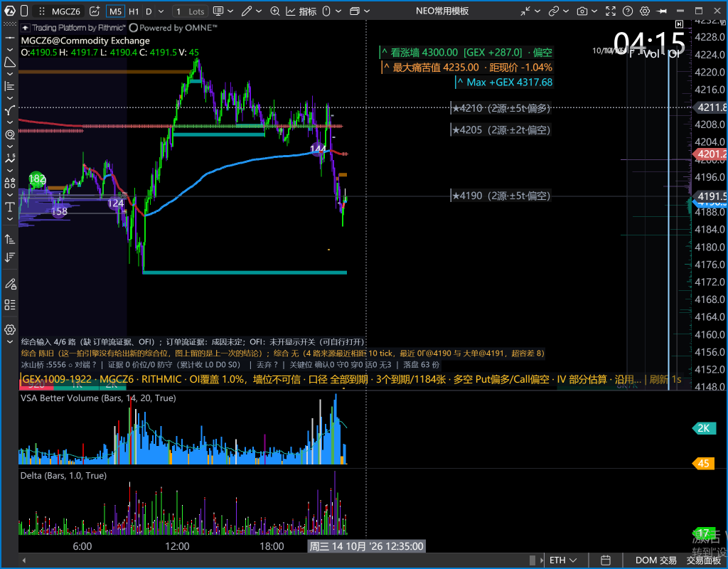Click the current price tag 4191.5
The width and height of the screenshot is (728, 569).
[710, 196]
